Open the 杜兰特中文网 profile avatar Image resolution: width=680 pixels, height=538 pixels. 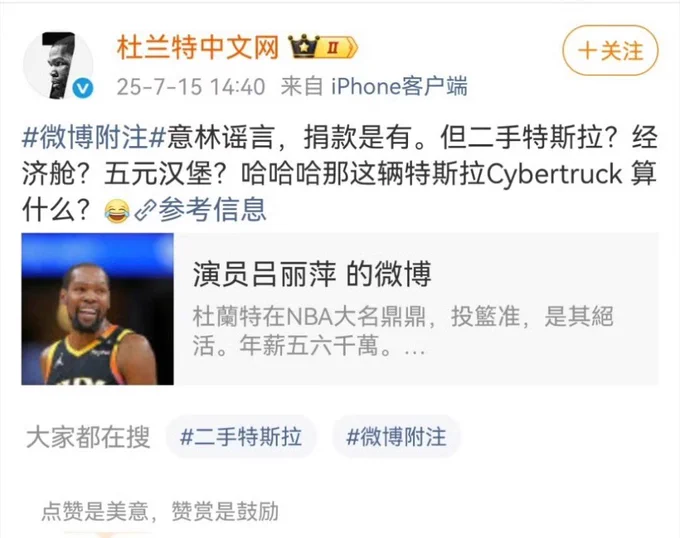coord(58,65)
